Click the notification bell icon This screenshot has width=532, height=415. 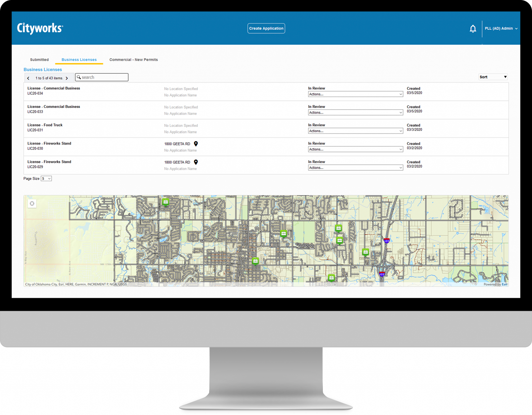473,29
